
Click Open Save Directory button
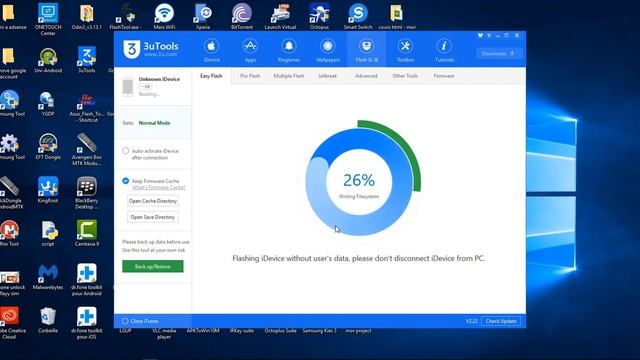(x=153, y=217)
